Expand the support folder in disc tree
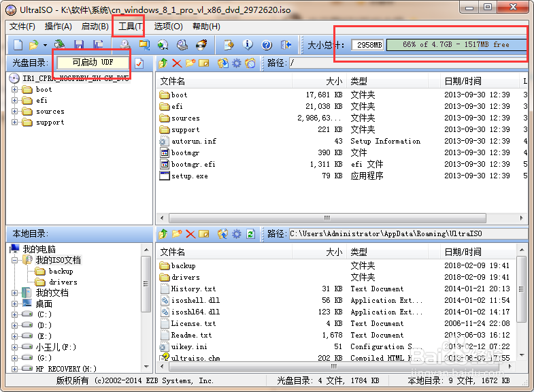 (x=14, y=122)
